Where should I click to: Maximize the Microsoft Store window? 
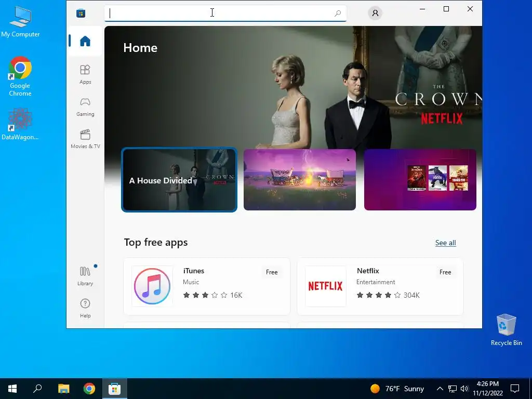(446, 9)
